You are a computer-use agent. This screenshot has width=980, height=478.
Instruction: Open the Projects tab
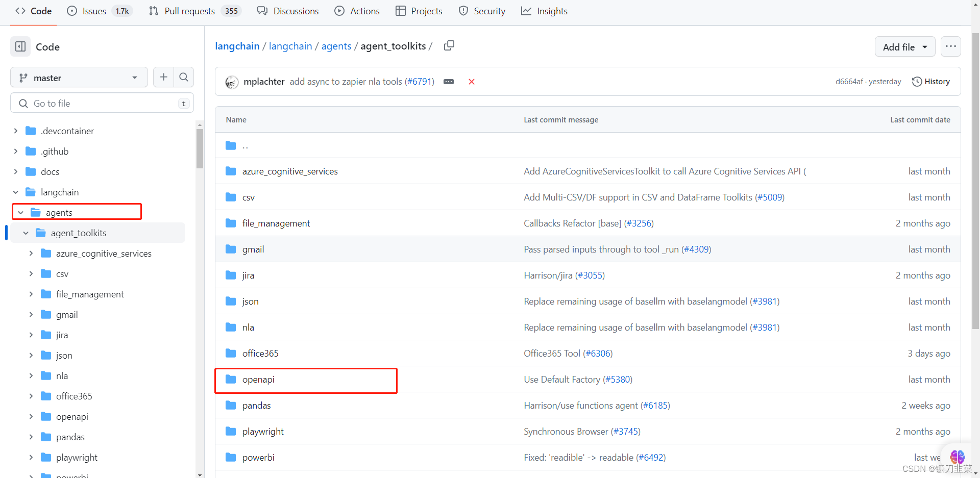(419, 11)
